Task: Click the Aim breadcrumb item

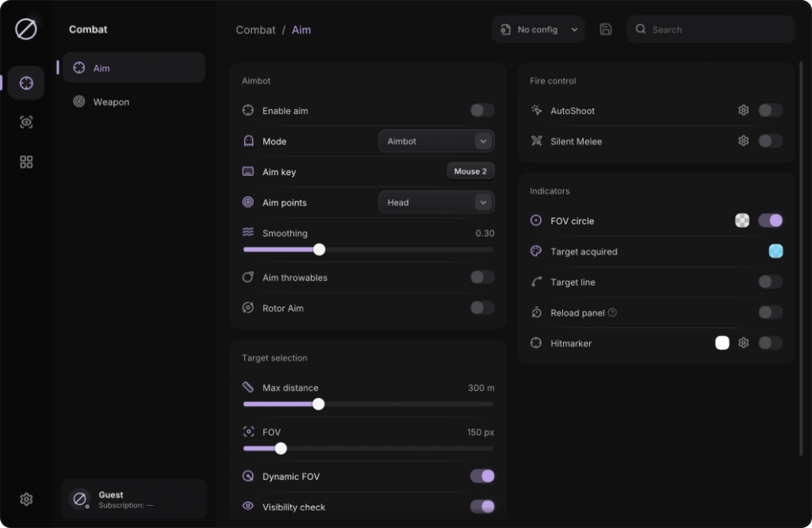Action: tap(301, 30)
